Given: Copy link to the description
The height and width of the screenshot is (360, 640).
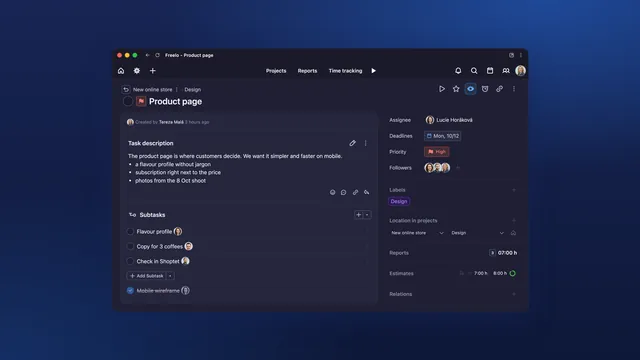Looking at the screenshot, I should click(x=355, y=192).
